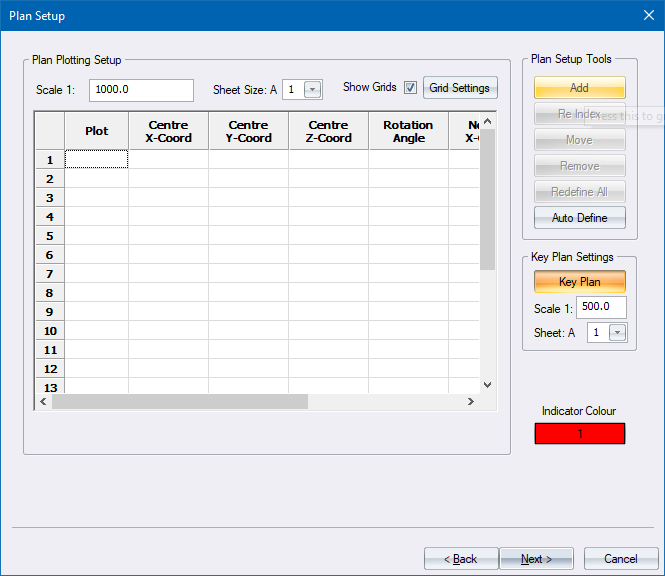Open the Key Plan Sheet A dropdown
Image resolution: width=665 pixels, height=576 pixels.
coord(617,333)
